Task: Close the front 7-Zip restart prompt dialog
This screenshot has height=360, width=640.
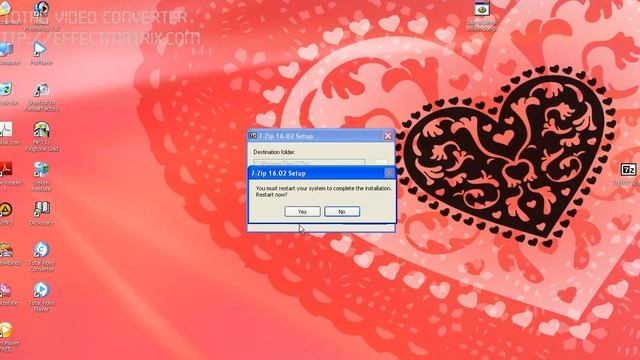Action: [389, 173]
